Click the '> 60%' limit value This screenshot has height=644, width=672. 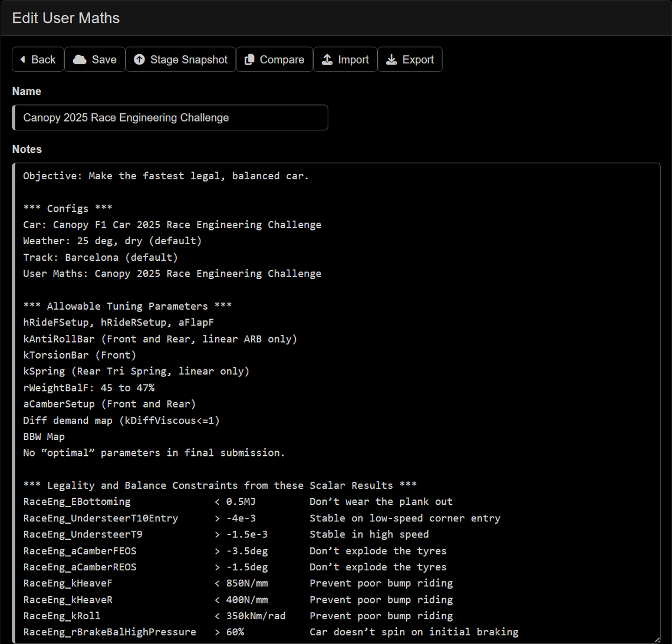click(229, 632)
